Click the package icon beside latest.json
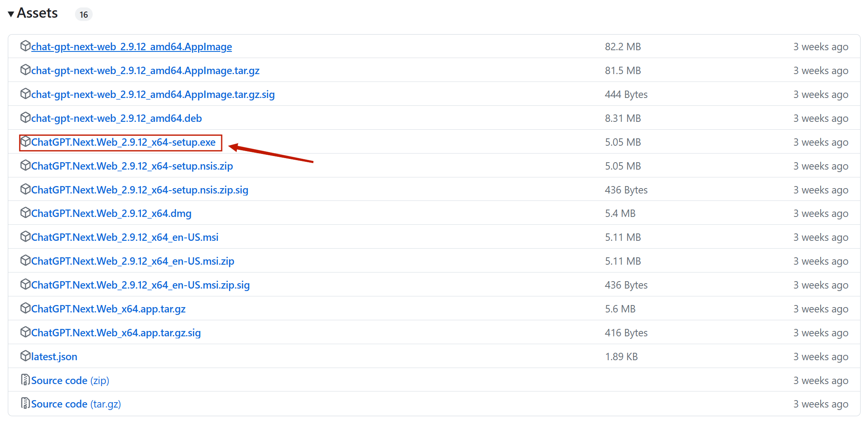Image resolution: width=868 pixels, height=424 pixels. [x=26, y=356]
